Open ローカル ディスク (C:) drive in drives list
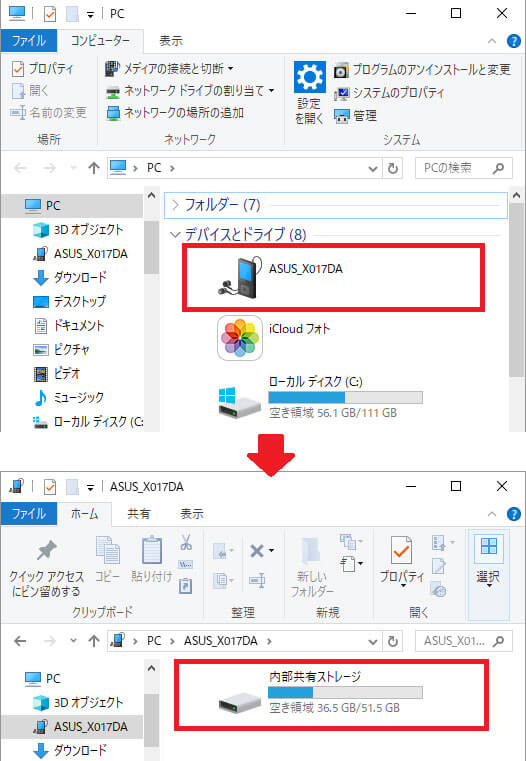 coord(320,398)
